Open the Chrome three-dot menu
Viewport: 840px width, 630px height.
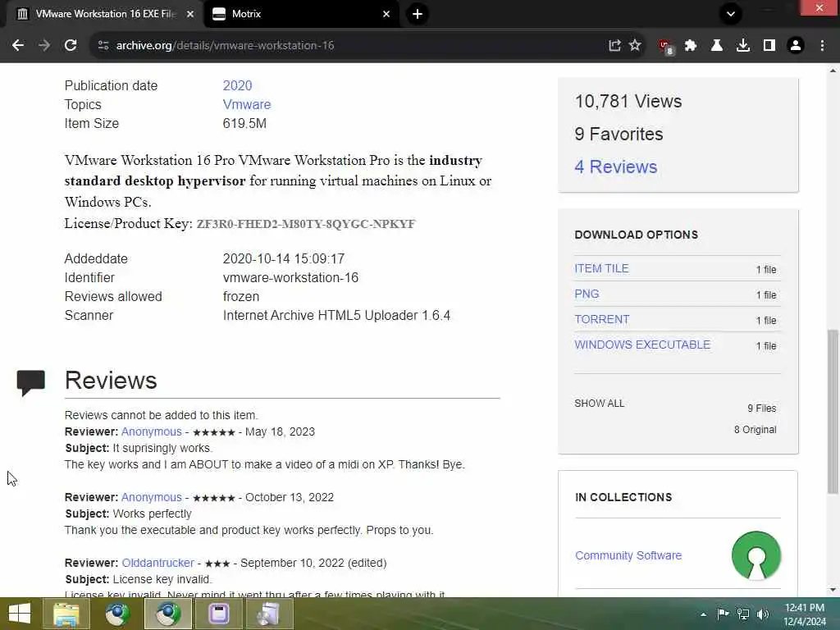pyautogui.click(x=822, y=46)
